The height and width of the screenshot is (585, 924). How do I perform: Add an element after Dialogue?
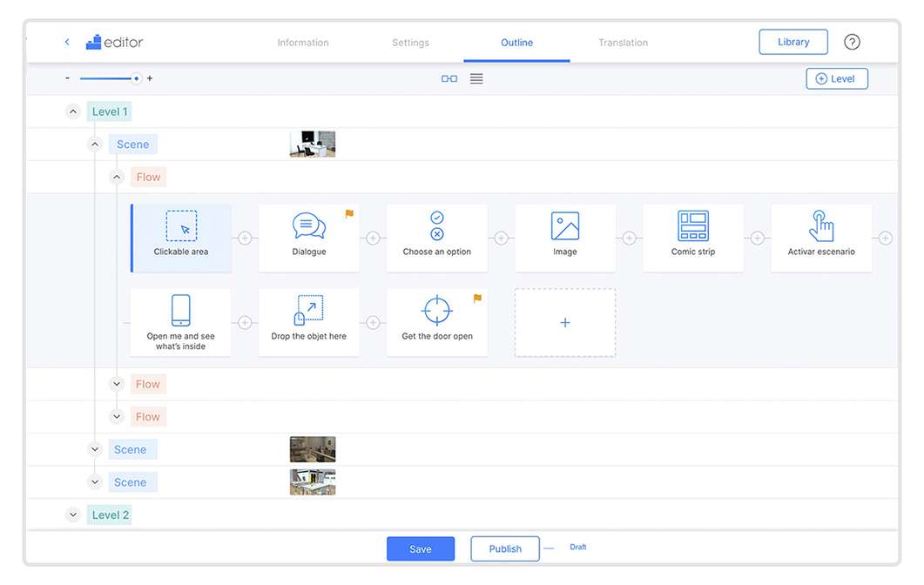pyautogui.click(x=373, y=238)
